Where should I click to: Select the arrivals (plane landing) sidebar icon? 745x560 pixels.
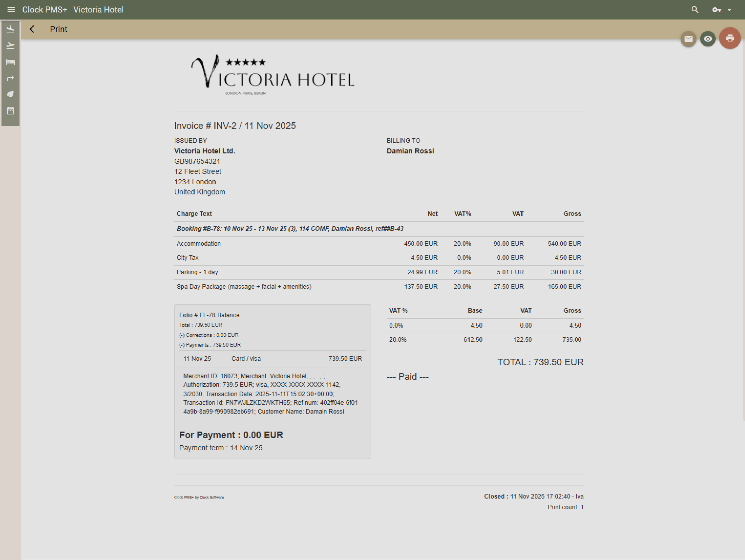[10, 29]
